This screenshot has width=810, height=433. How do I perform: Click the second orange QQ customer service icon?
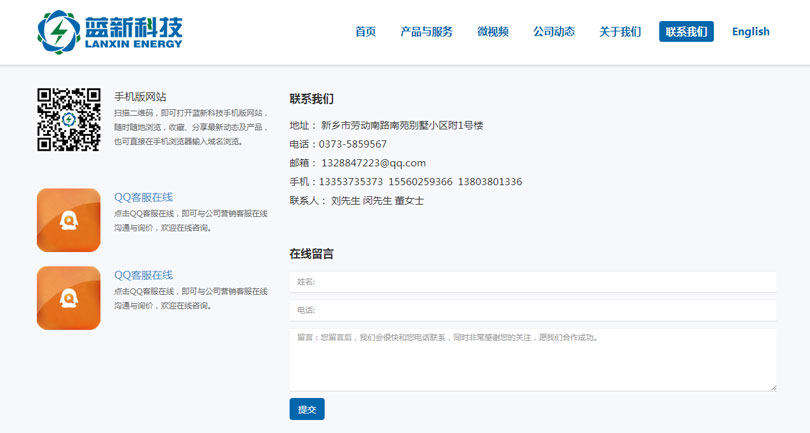69,298
